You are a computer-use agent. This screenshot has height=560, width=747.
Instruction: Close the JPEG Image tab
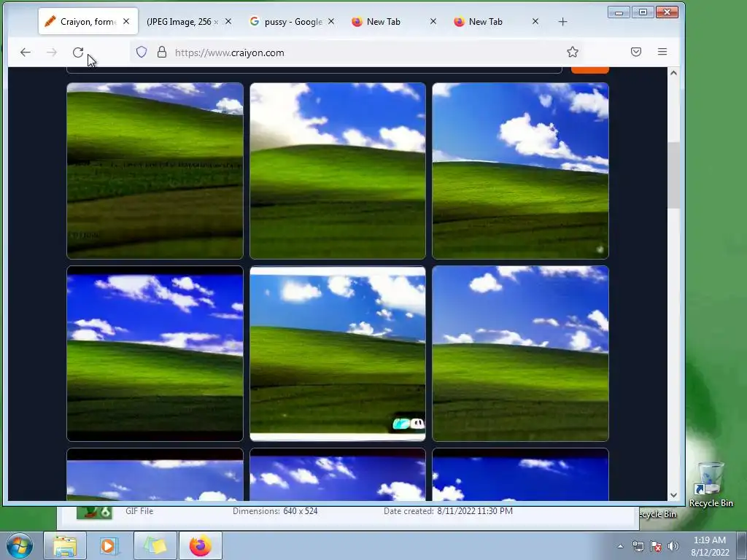228,21
